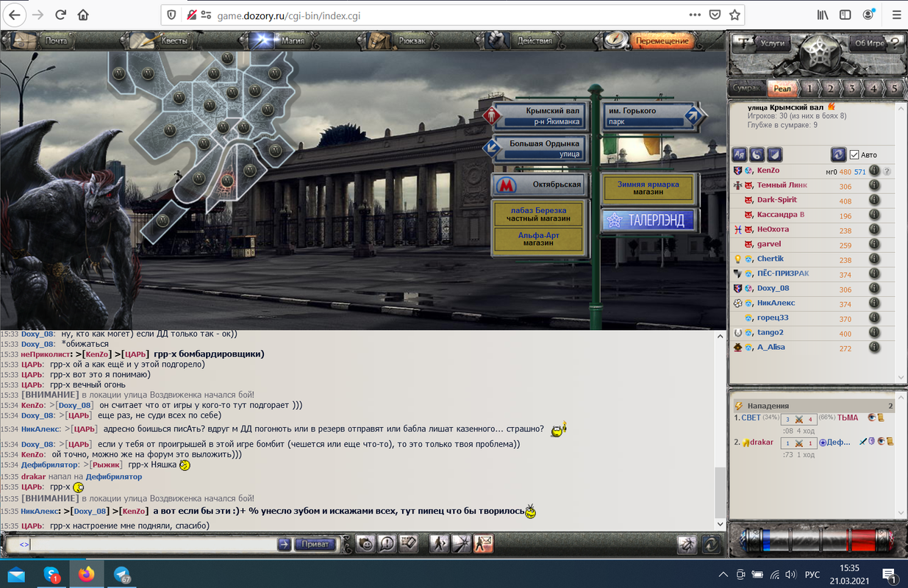Click the notepad and pencil chat icon
This screenshot has width=908, height=588.
[x=408, y=544]
